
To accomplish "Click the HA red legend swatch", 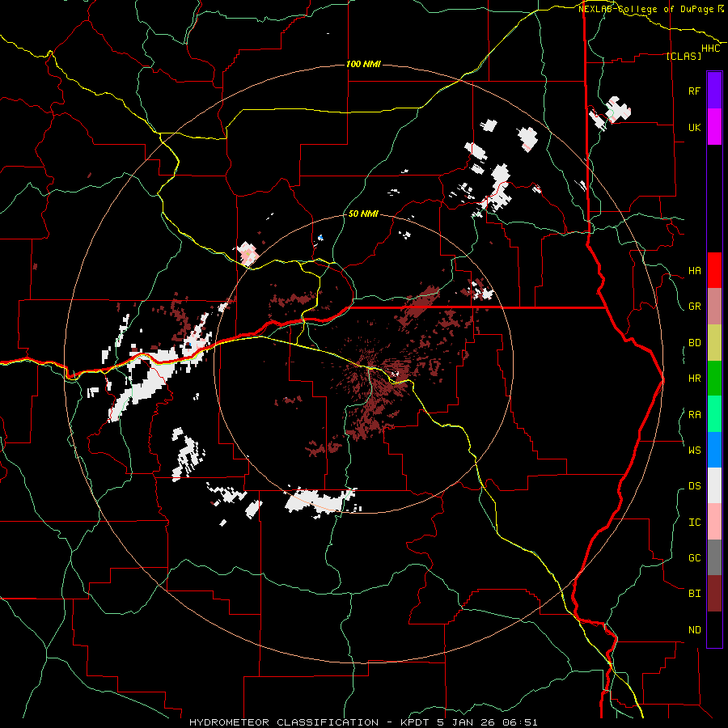I will (x=714, y=270).
